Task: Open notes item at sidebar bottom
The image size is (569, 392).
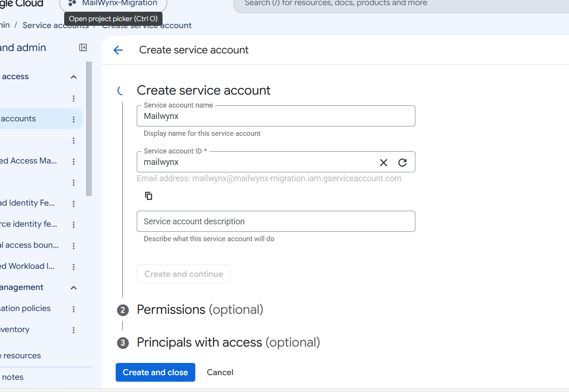Action: 12,377
